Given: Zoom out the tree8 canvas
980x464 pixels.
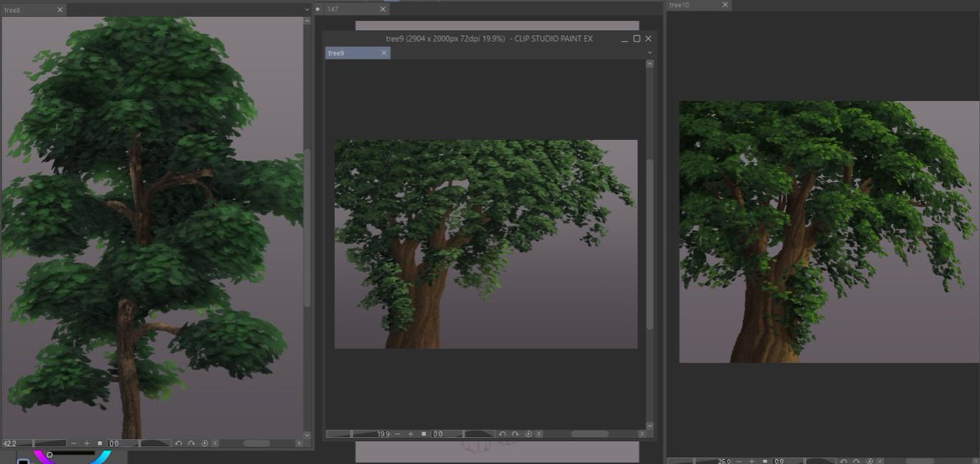Looking at the screenshot, I should [x=73, y=444].
